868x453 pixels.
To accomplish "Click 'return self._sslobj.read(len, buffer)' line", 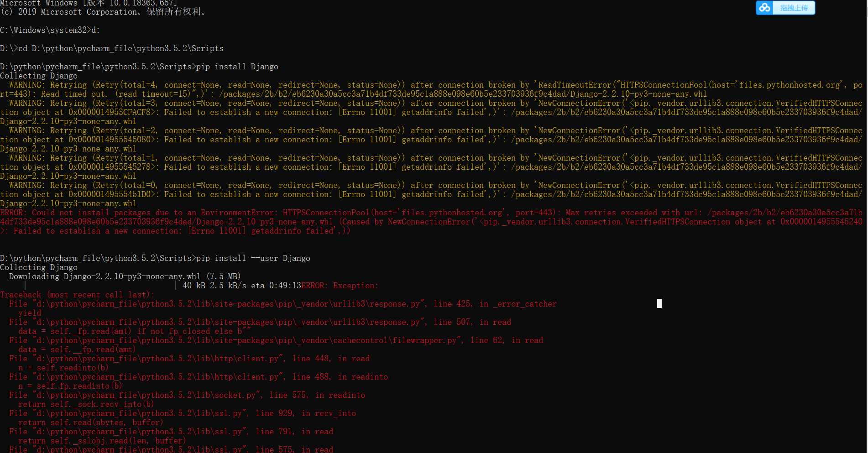I will click(x=102, y=441).
